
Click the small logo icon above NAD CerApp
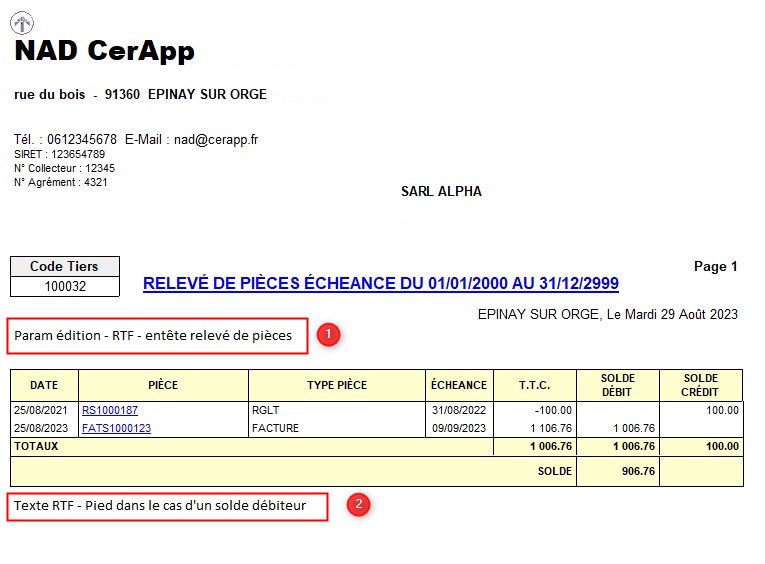pos(22,23)
